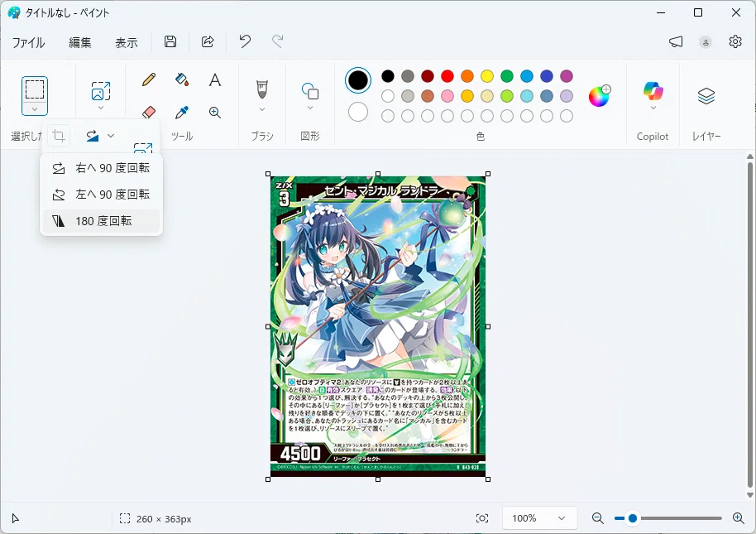756x534 pixels.
Task: Pick the lavender color swatch
Action: [567, 96]
